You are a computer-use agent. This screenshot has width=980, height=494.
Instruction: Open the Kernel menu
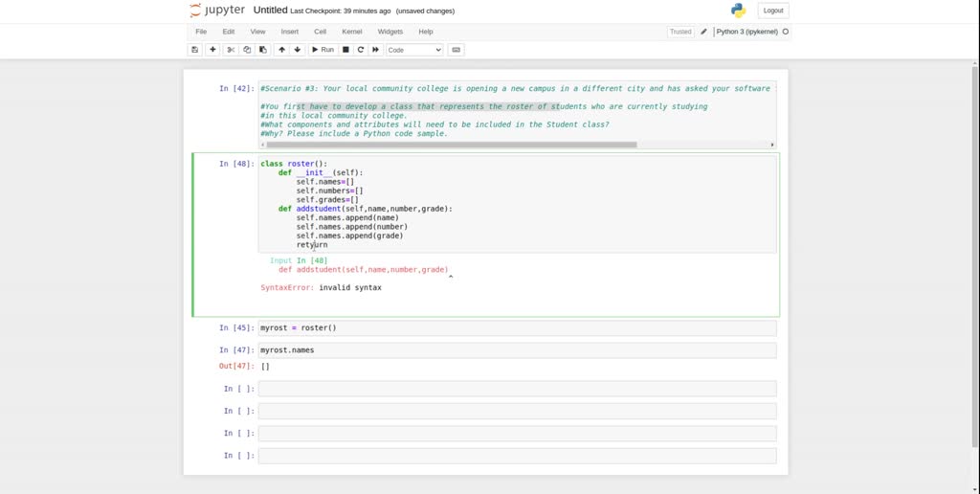pos(351,32)
